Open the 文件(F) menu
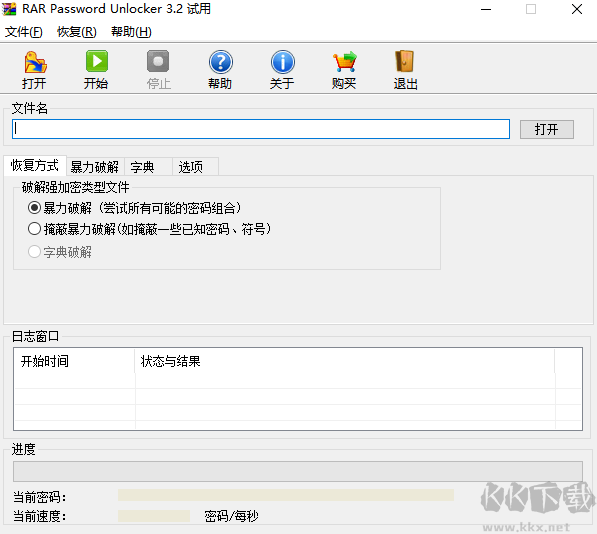This screenshot has width=597, height=534. 24,32
